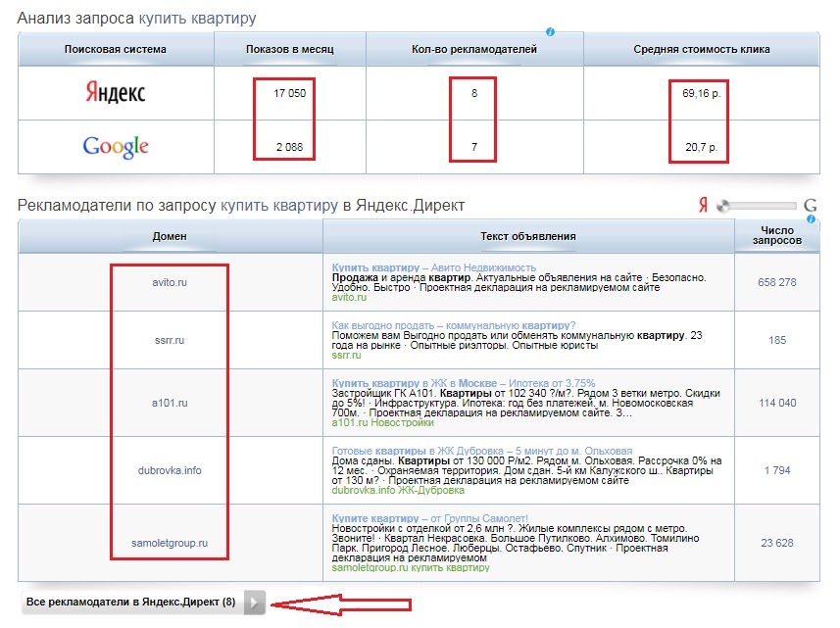Image resolution: width=840 pixels, height=628 pixels.
Task: Select avito.ru in the Домен column
Action: coord(170,282)
